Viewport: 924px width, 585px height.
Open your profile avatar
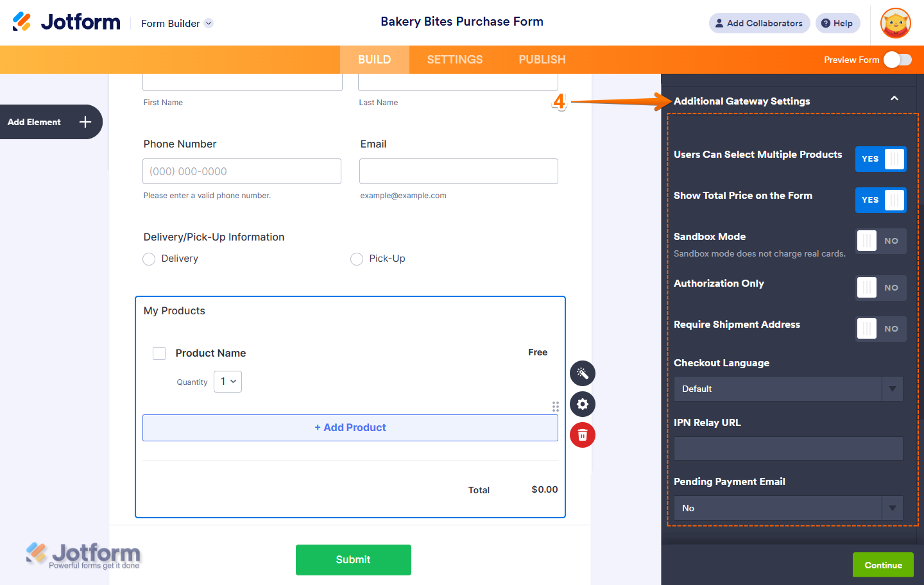[895, 23]
